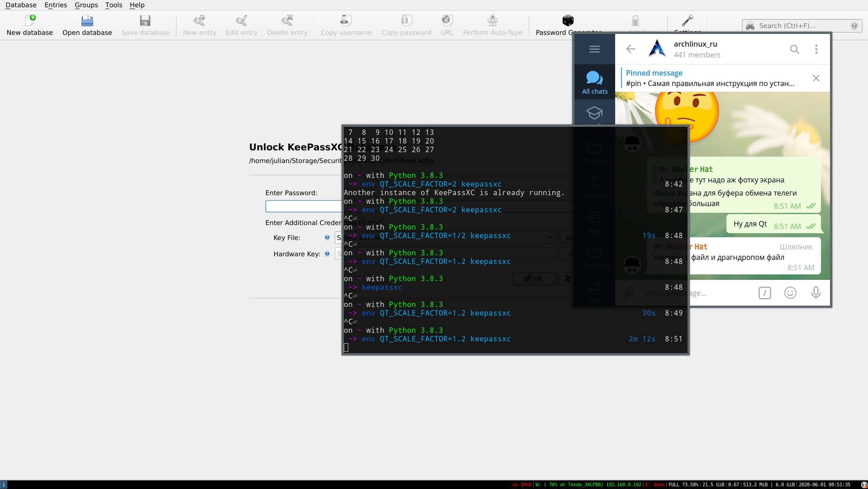Screen dimensions: 868x489
Task: Select All chats folder in Telegram
Action: click(595, 82)
